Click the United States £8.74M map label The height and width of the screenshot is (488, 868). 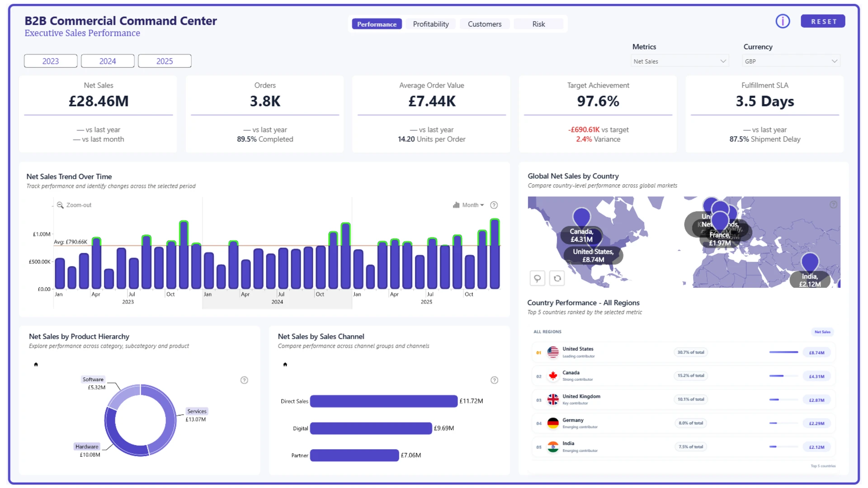[x=593, y=255]
